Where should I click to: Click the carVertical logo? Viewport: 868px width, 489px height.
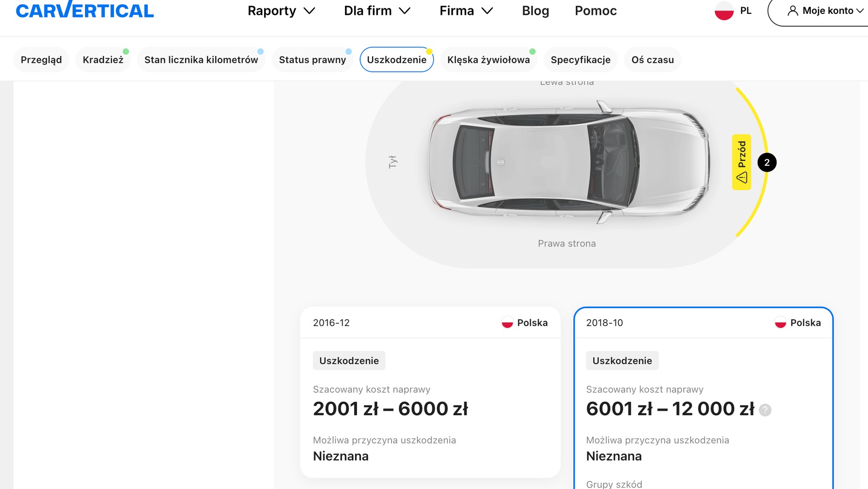[x=84, y=10]
